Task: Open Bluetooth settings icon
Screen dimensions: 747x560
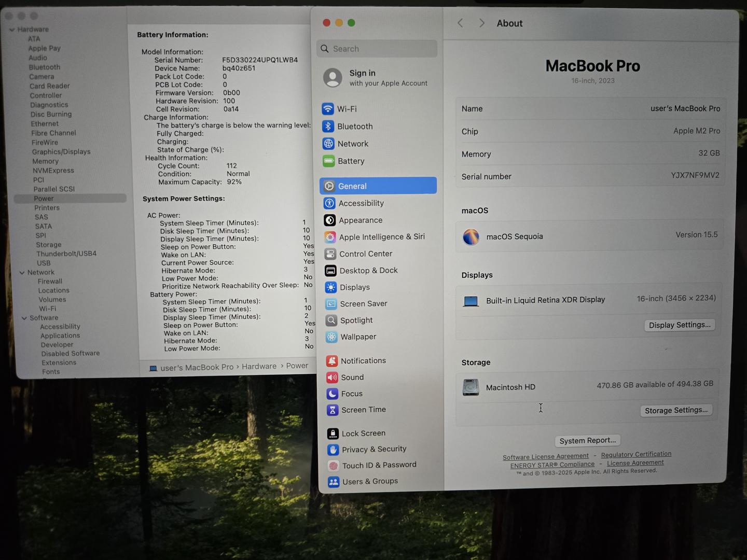Action: click(328, 127)
